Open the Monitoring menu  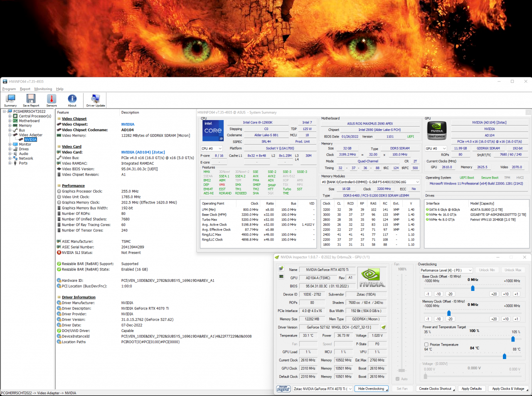pos(43,89)
